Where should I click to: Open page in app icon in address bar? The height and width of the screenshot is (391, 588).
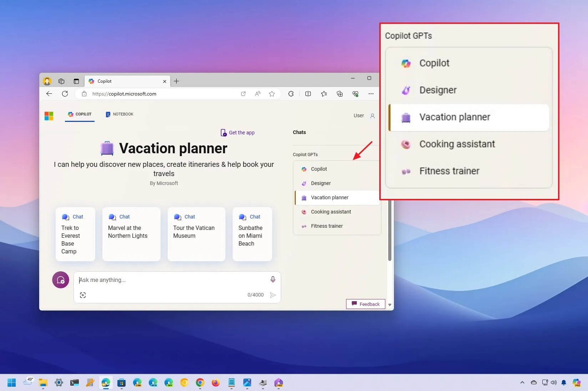pos(243,94)
